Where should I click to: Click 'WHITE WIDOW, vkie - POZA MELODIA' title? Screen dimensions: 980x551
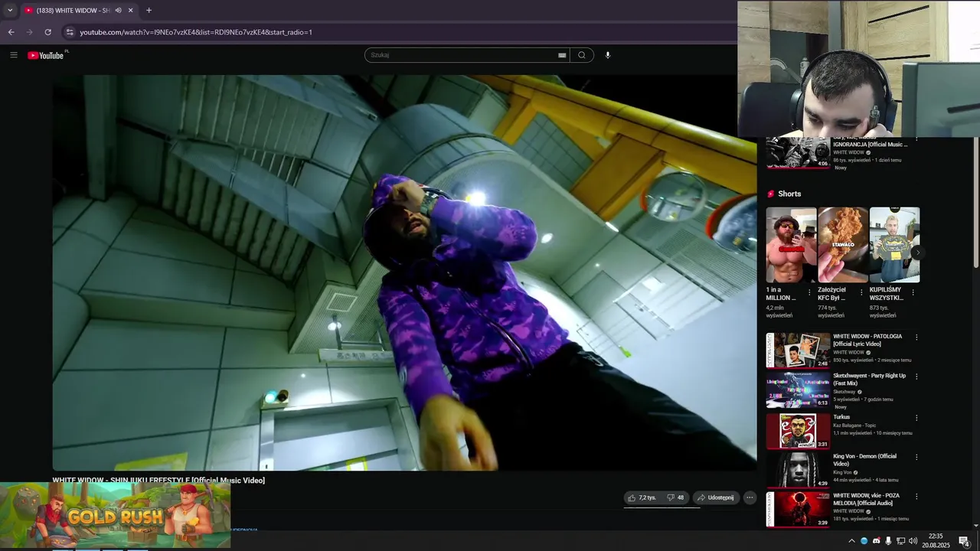pyautogui.click(x=866, y=499)
